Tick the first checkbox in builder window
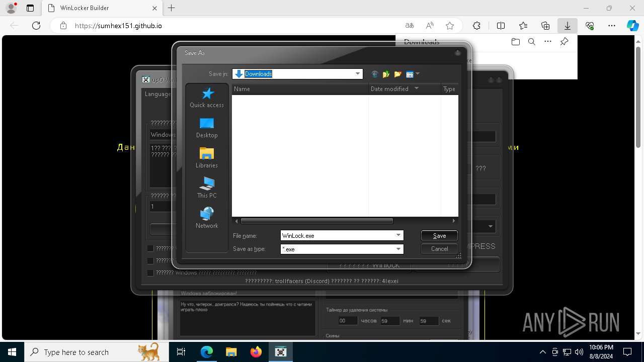 click(x=150, y=248)
